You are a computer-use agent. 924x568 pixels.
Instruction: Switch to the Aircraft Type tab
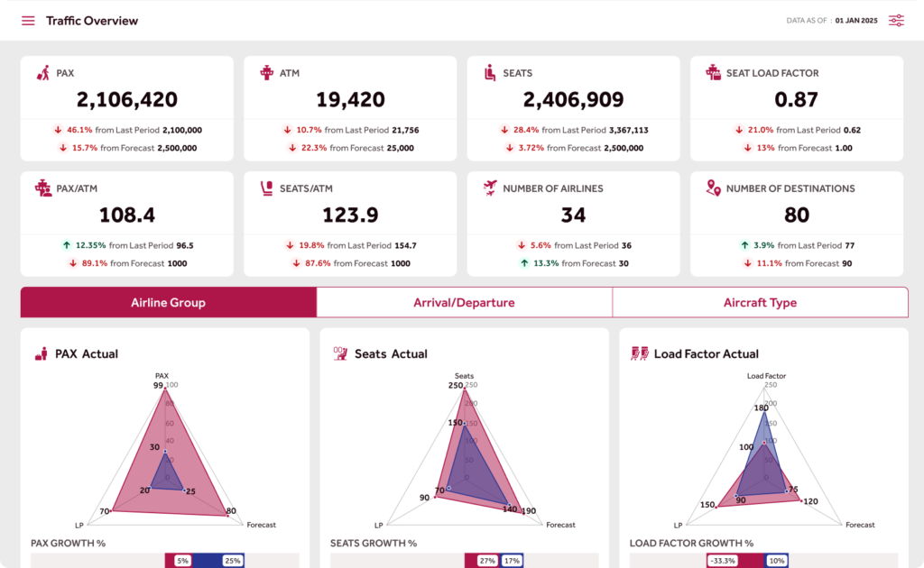760,303
